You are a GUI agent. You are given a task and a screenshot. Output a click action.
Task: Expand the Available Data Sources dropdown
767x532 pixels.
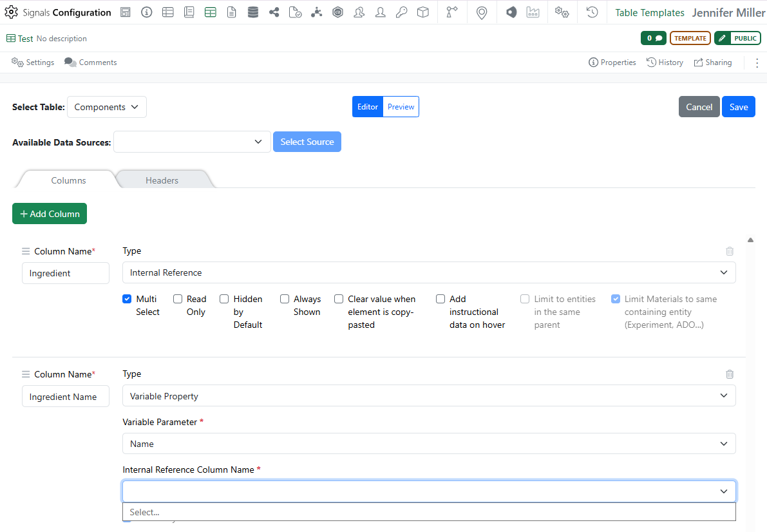192,142
